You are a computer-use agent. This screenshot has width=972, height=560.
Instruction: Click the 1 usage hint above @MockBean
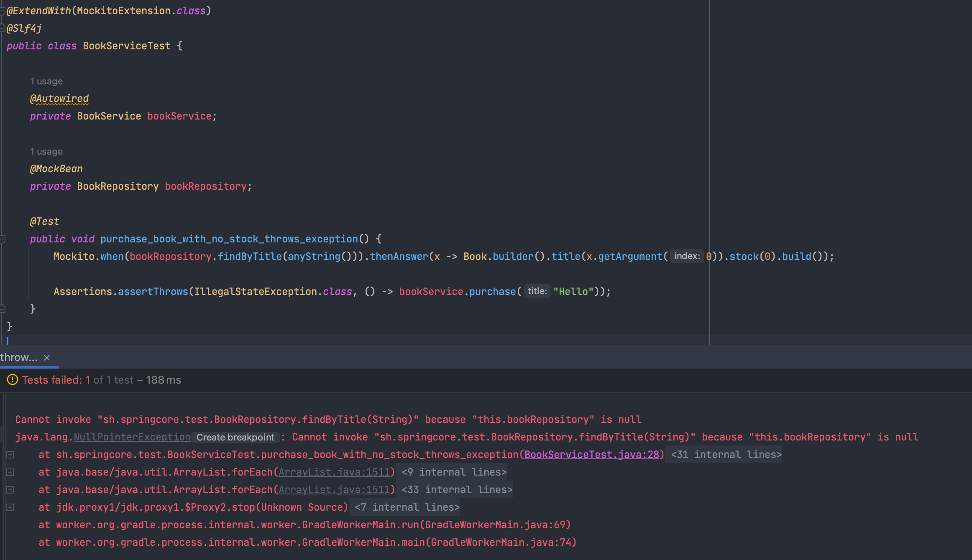coord(46,152)
